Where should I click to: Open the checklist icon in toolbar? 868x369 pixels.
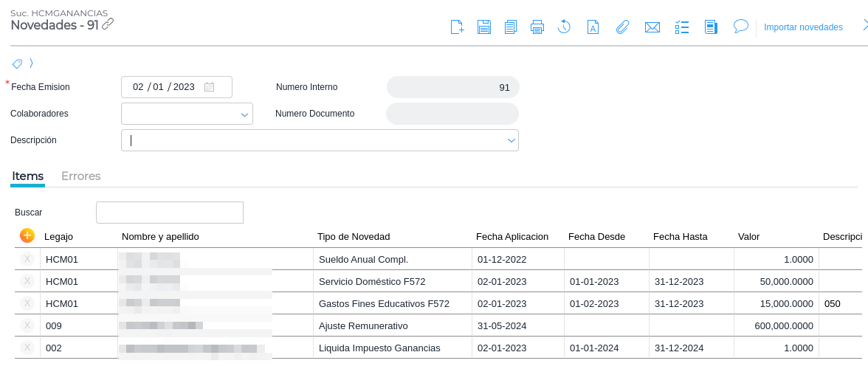(x=682, y=27)
